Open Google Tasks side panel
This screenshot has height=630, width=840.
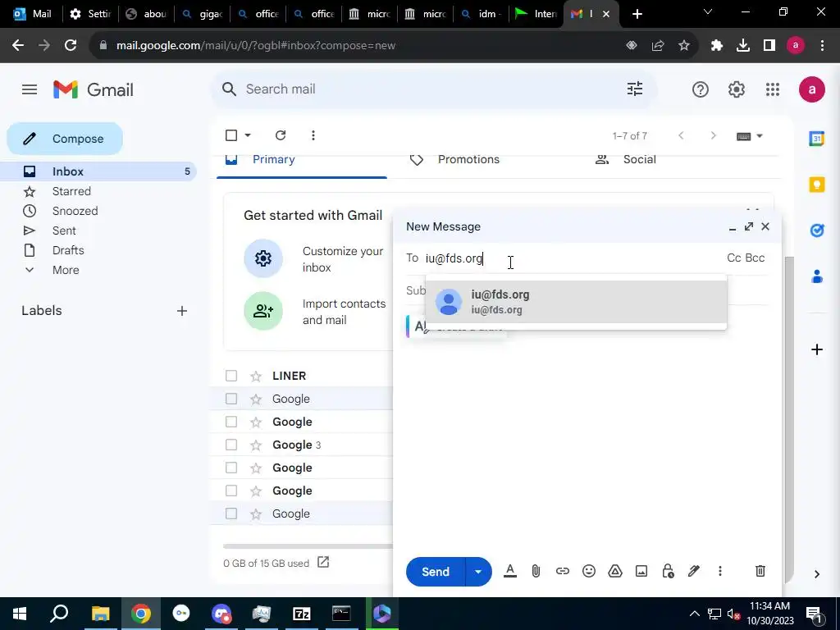click(816, 231)
